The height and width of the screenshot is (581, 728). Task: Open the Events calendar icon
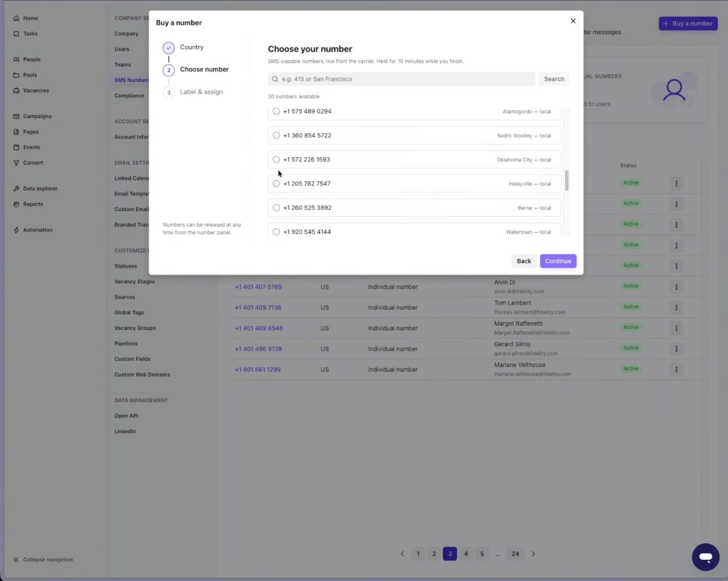pyautogui.click(x=16, y=147)
